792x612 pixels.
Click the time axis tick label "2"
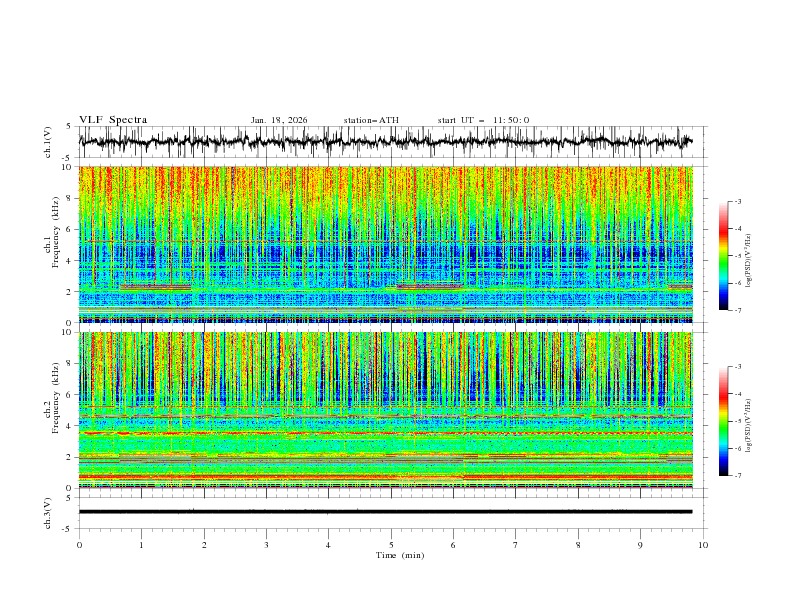[x=204, y=545]
